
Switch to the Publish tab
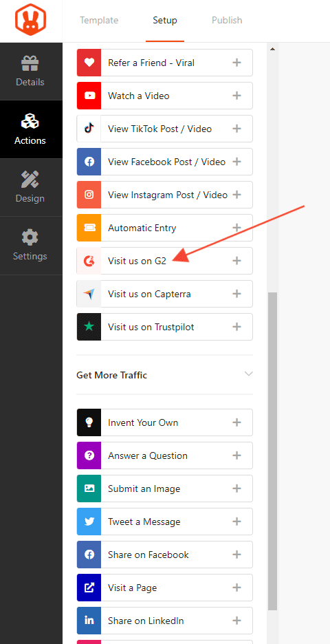[227, 20]
